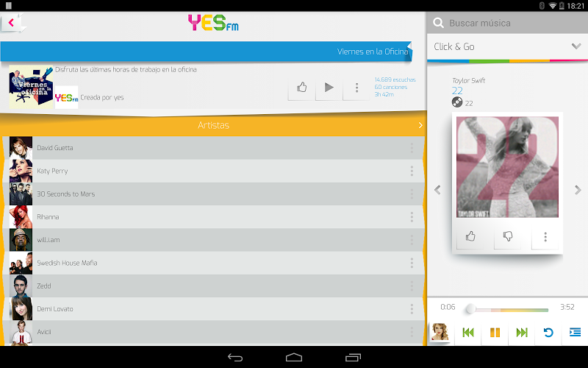Expand the Artistas section arrow
The width and height of the screenshot is (588, 368).
420,125
